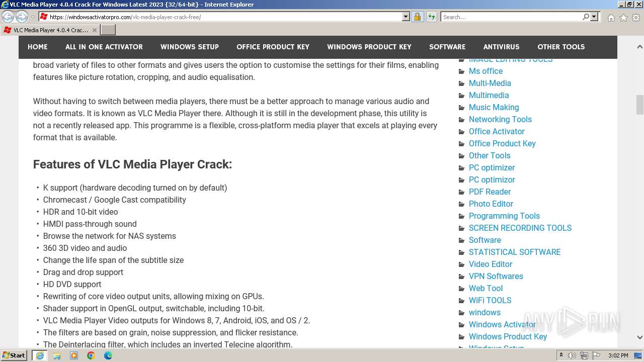The height and width of the screenshot is (362, 644).
Task: Open the PC optimizer category link
Action: click(492, 168)
